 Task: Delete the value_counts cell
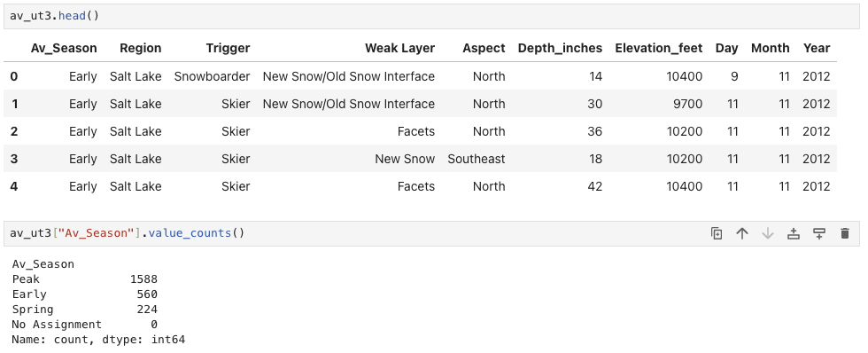pyautogui.click(x=845, y=233)
